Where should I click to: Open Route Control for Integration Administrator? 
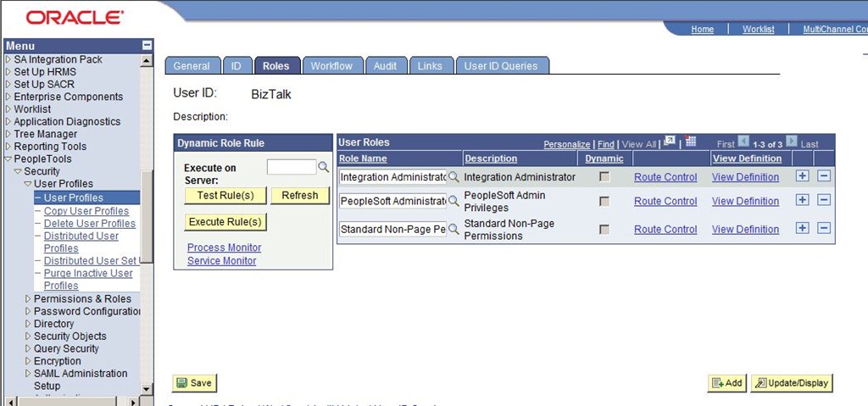point(665,177)
